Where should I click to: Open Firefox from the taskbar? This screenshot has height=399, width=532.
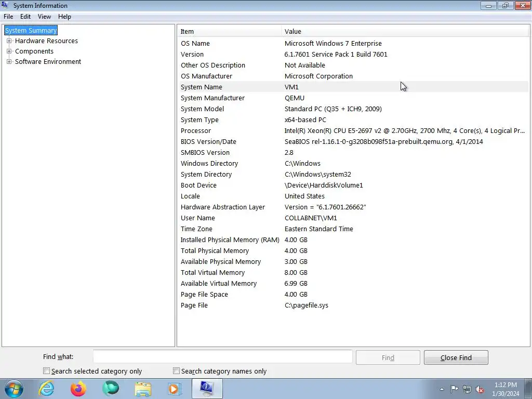[78, 389]
